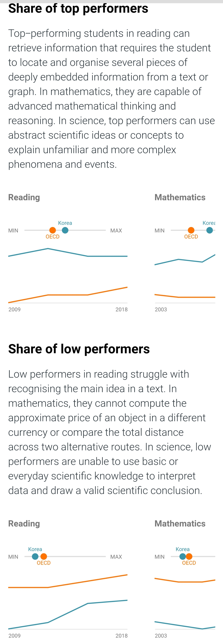Select the Korea dot in low performers Mathematics
Image resolution: width=223 pixels, height=644 pixels.
(183, 556)
